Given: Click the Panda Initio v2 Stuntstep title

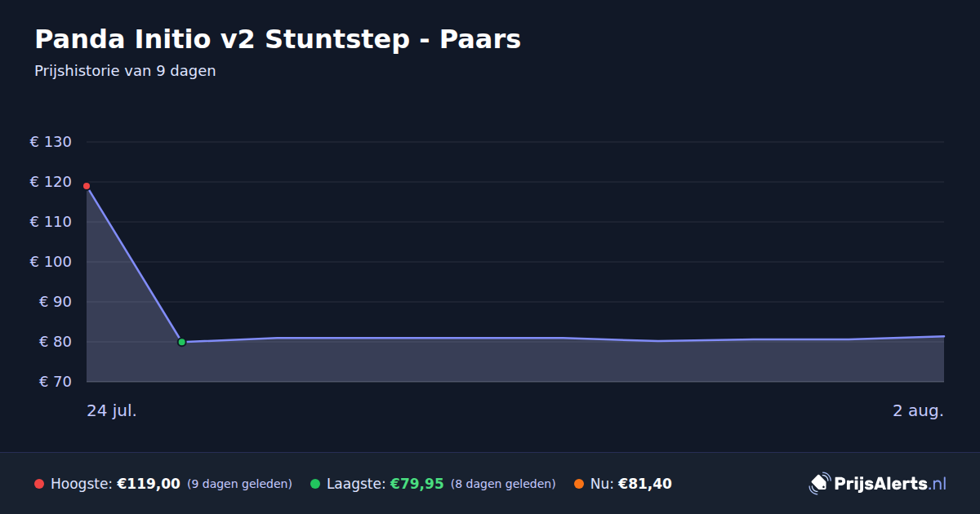Looking at the screenshot, I should pyautogui.click(x=278, y=39).
